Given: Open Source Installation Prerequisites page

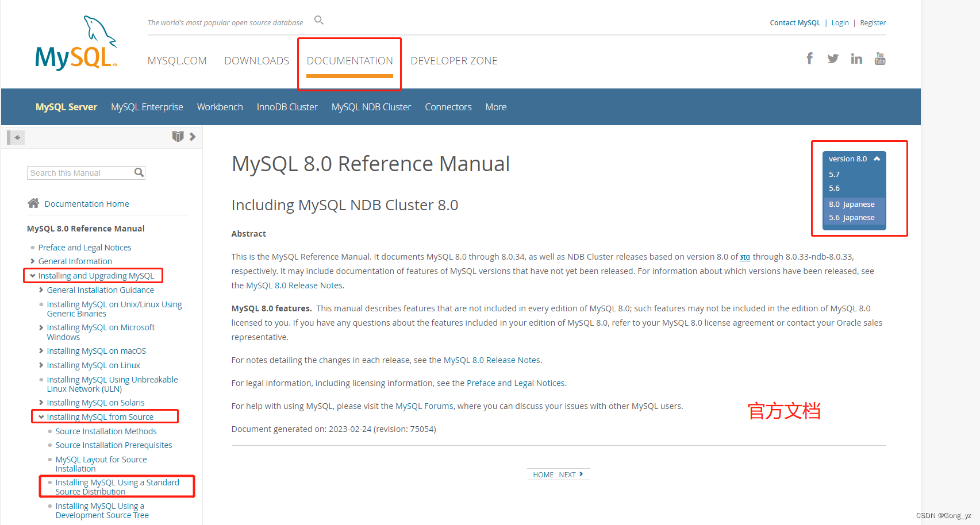Looking at the screenshot, I should [114, 445].
